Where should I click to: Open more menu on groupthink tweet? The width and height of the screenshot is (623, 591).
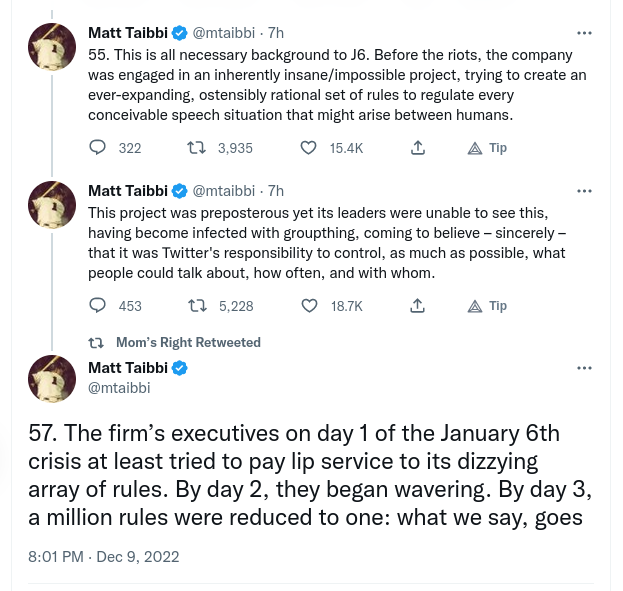[x=584, y=190]
